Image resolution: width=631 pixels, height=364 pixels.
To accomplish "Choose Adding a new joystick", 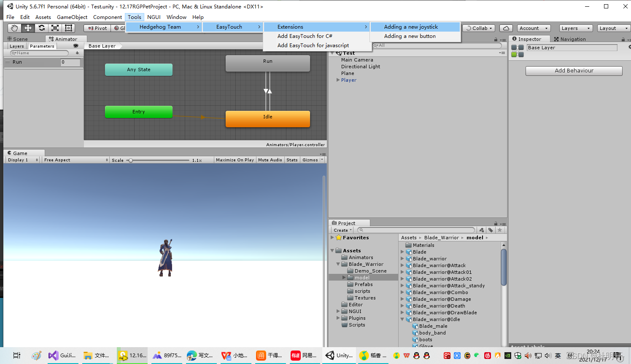I will [x=415, y=27].
